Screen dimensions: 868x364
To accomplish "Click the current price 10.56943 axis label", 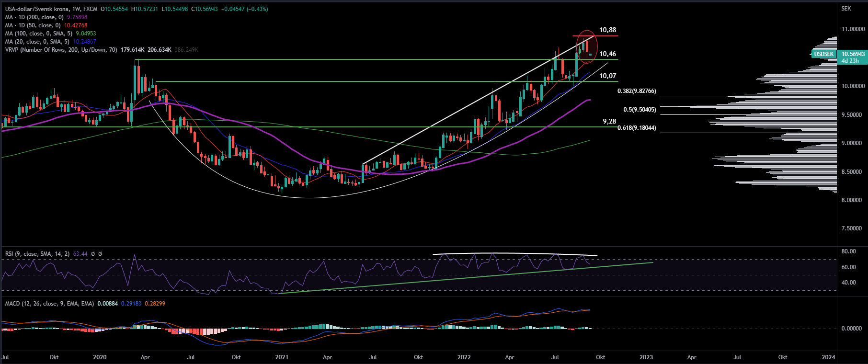I will pyautogui.click(x=853, y=54).
